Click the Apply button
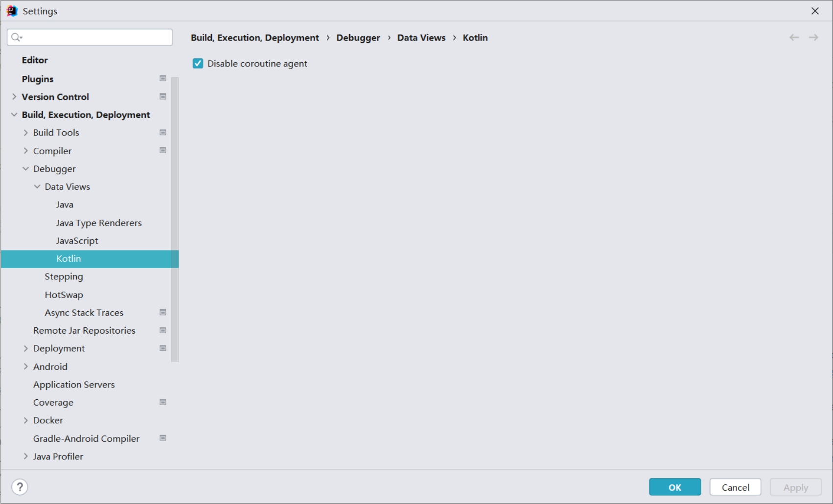 click(795, 487)
